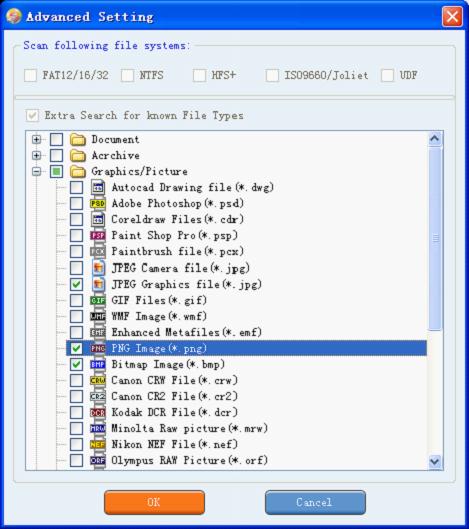
Task: Check the Olympus RAW Picture checkbox
Action: pyautogui.click(x=77, y=461)
